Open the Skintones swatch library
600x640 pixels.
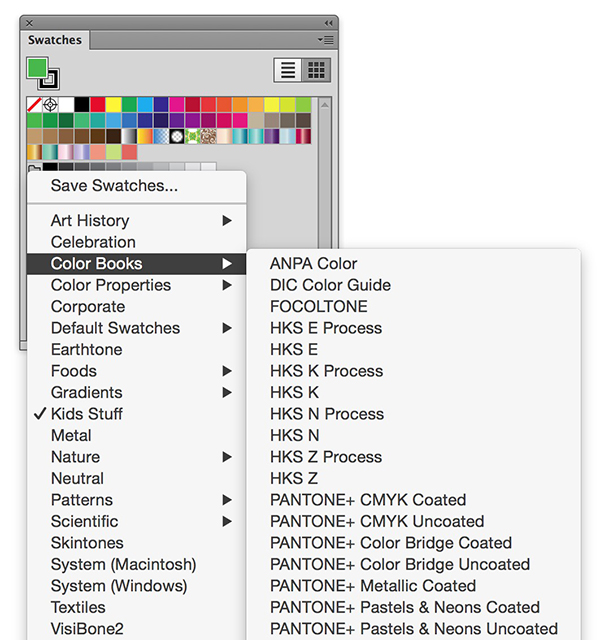[137, 543]
